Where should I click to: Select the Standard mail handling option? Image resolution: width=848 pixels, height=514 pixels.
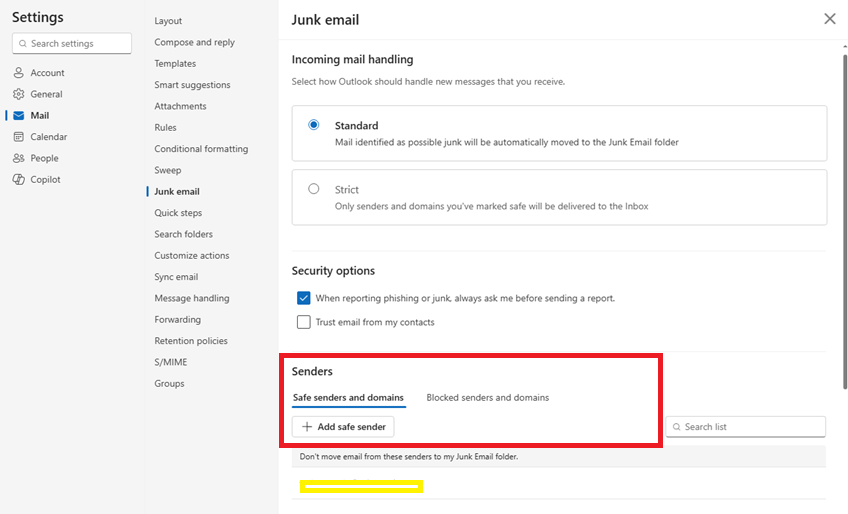point(314,125)
